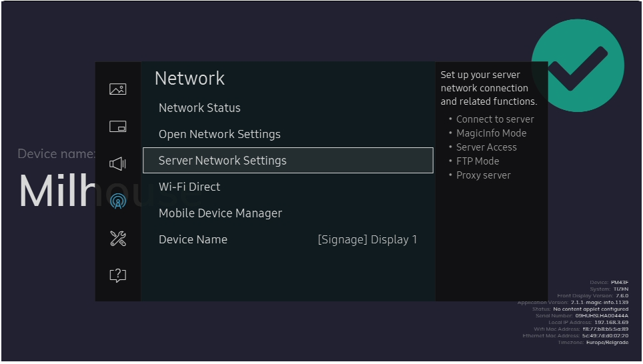The height and width of the screenshot is (364, 643).
Task: Select the OnScreen Display icon in sidebar
Action: click(117, 127)
